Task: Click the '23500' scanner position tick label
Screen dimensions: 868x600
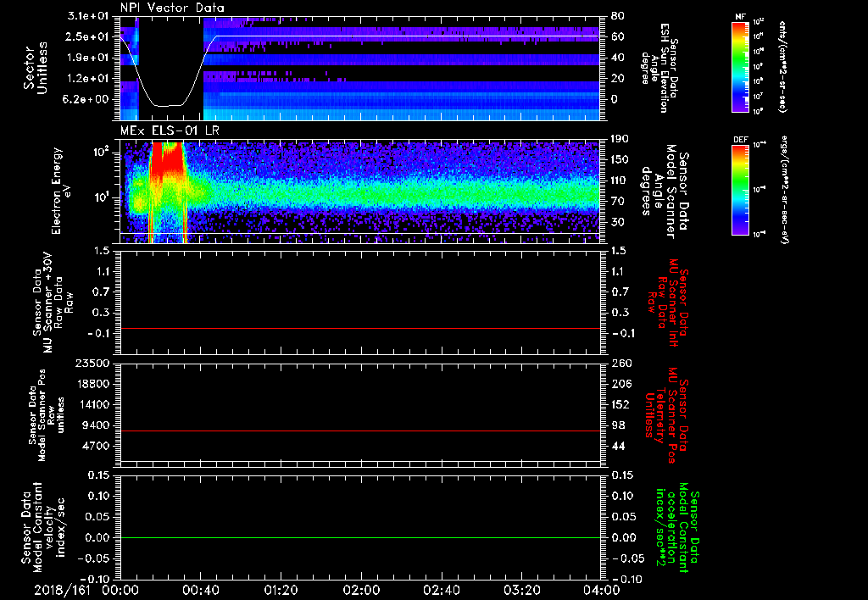Action: pyautogui.click(x=93, y=364)
